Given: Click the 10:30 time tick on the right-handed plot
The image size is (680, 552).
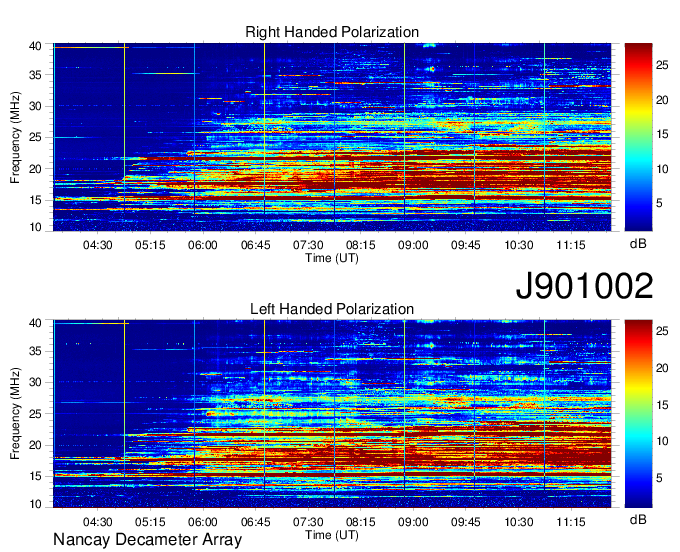Looking at the screenshot, I should tap(519, 245).
